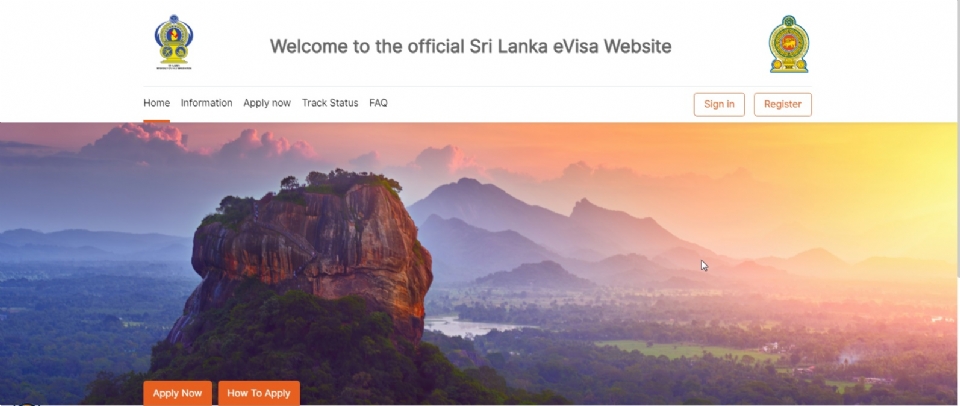Click the Welcome eVisa Website heading
The image size is (960, 406).
click(x=470, y=46)
